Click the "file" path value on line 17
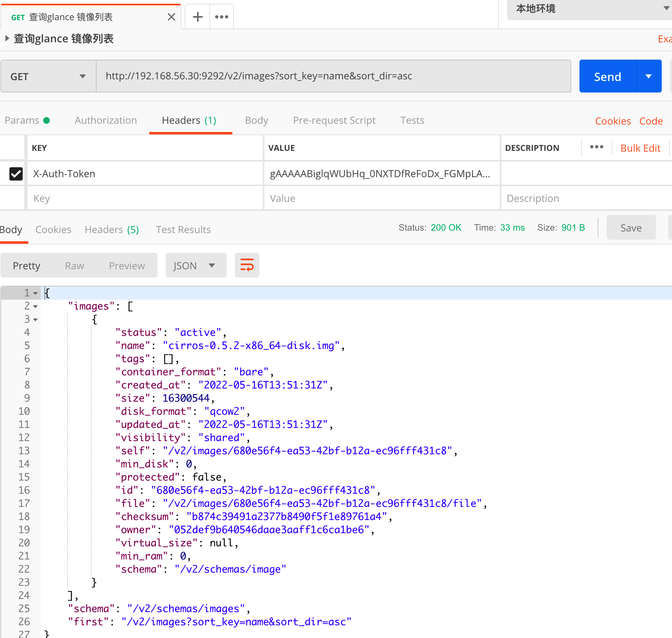 click(x=322, y=504)
